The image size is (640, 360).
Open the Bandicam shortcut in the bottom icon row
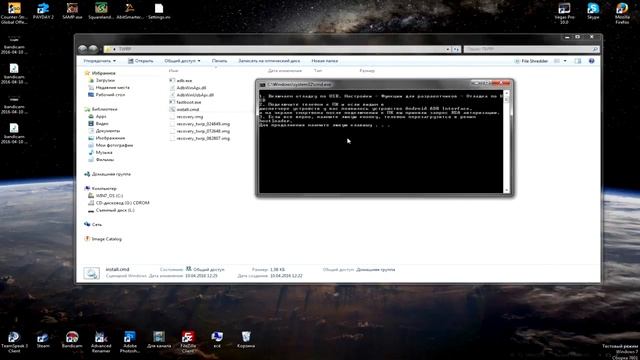pos(72,340)
